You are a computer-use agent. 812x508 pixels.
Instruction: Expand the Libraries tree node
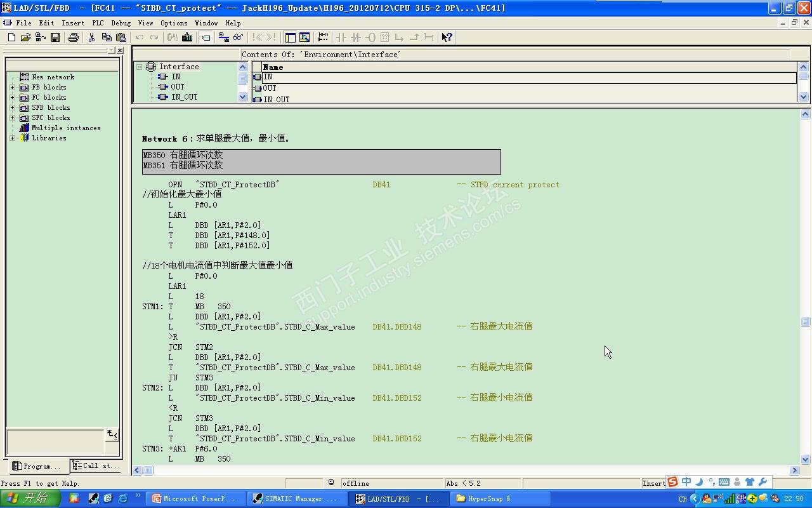[x=12, y=138]
